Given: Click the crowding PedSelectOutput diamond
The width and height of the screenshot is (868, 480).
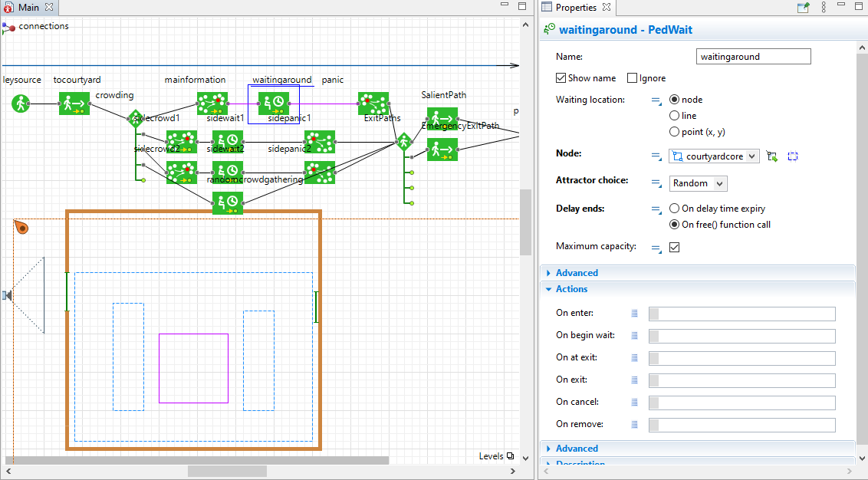Looking at the screenshot, I should (136, 119).
